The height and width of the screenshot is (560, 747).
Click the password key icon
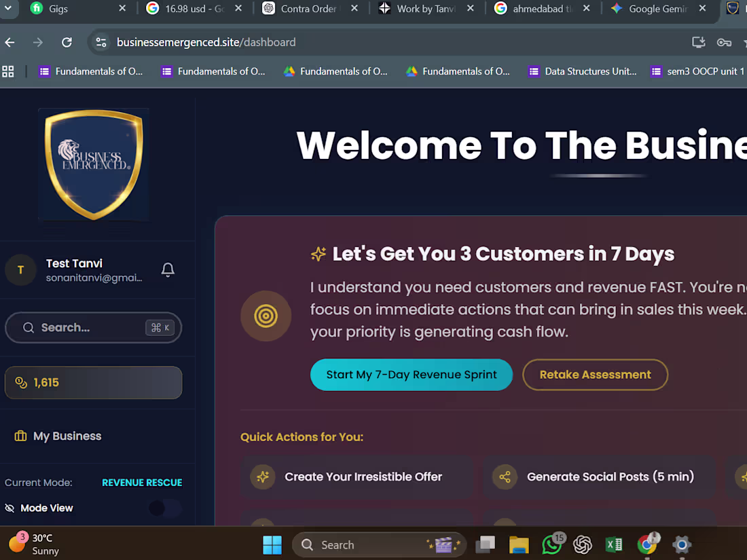pyautogui.click(x=724, y=42)
